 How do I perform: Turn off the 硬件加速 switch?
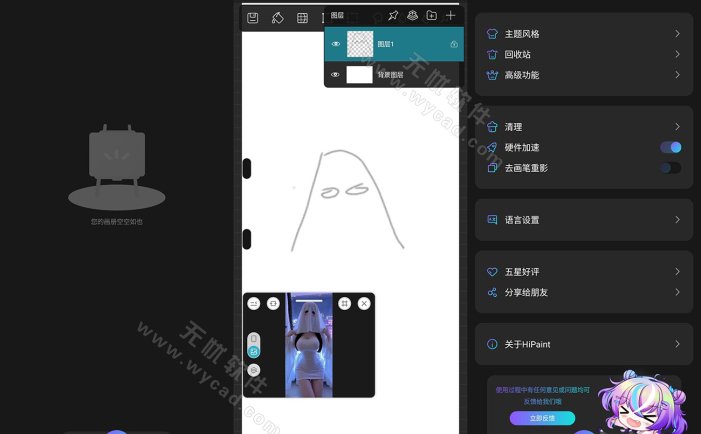pyautogui.click(x=671, y=147)
